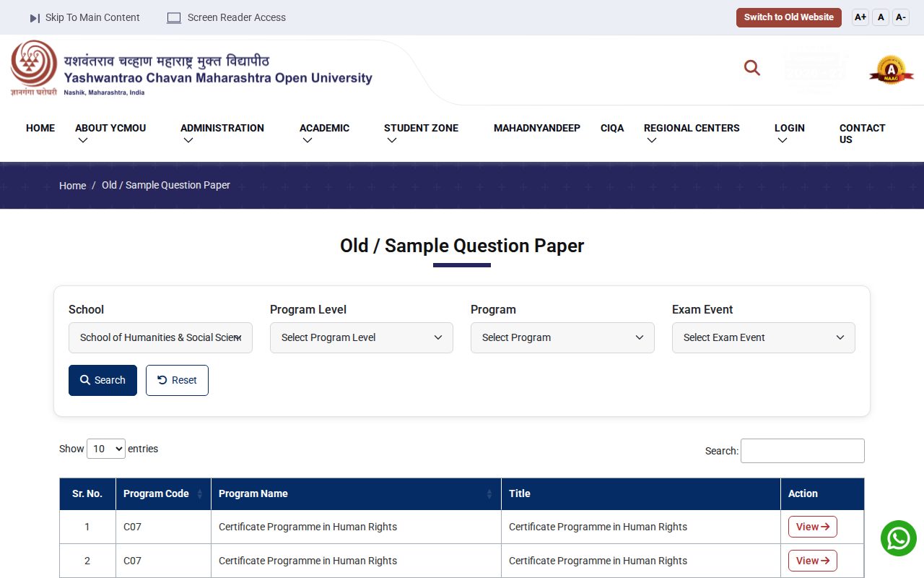Click Program Name cell in row 2

tap(356, 561)
